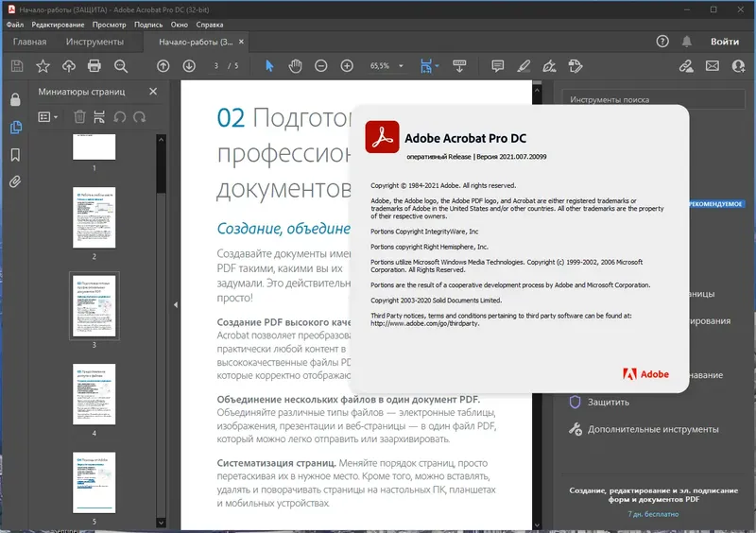This screenshot has width=756, height=533.
Task: Open bookmarks sidebar icon
Action: pos(15,155)
